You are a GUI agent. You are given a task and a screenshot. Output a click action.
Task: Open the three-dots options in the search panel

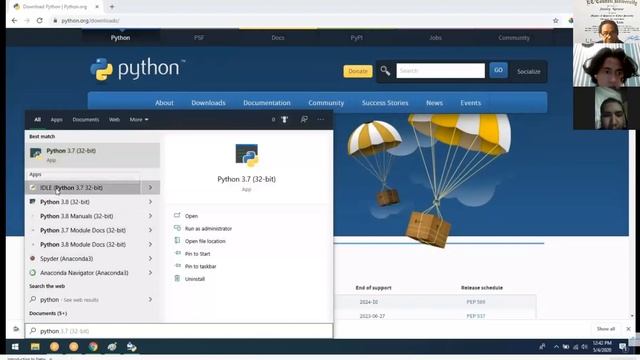click(x=320, y=120)
